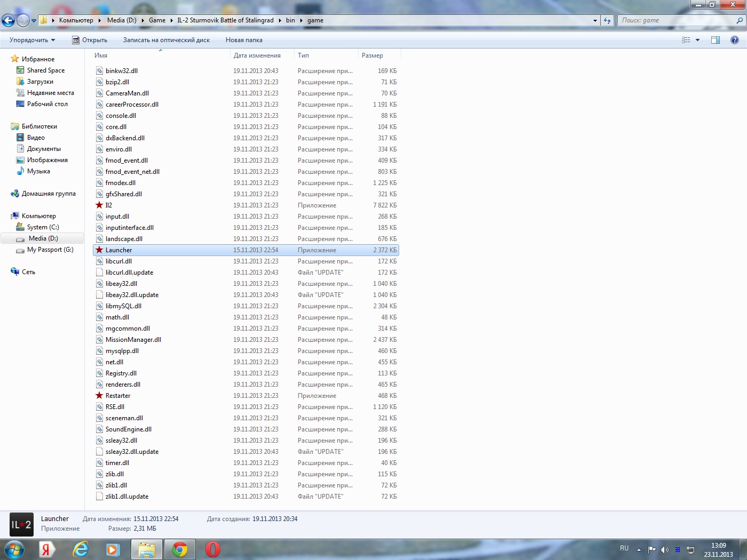Click the 'Media (D:)' breadcrumb in address bar
This screenshot has width=747, height=560.
pos(122,20)
